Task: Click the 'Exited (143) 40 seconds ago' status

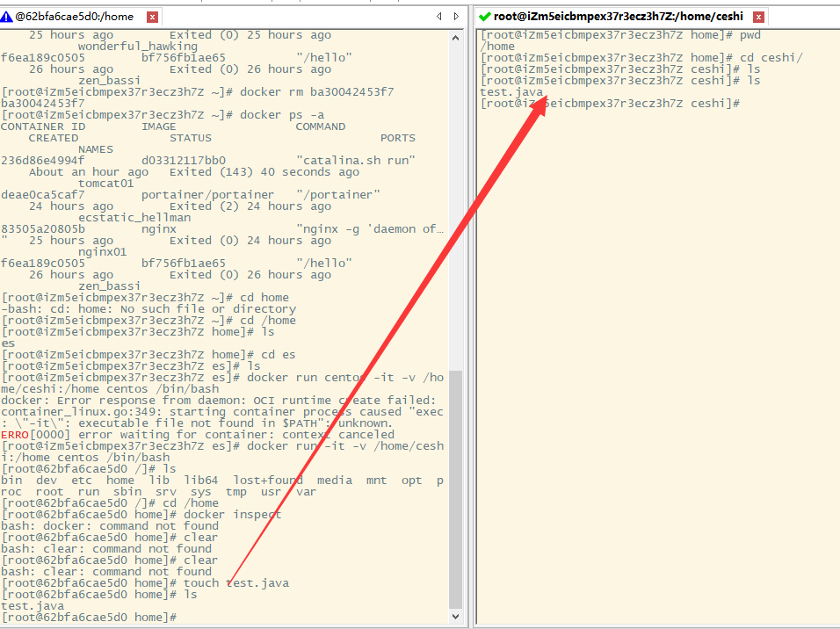Action: point(264,172)
